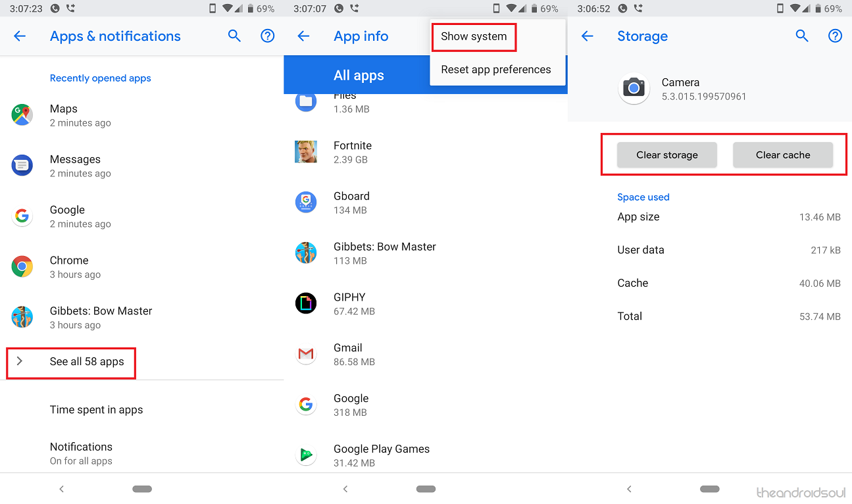
Task: Select the Fortnite app icon
Action: [306, 152]
